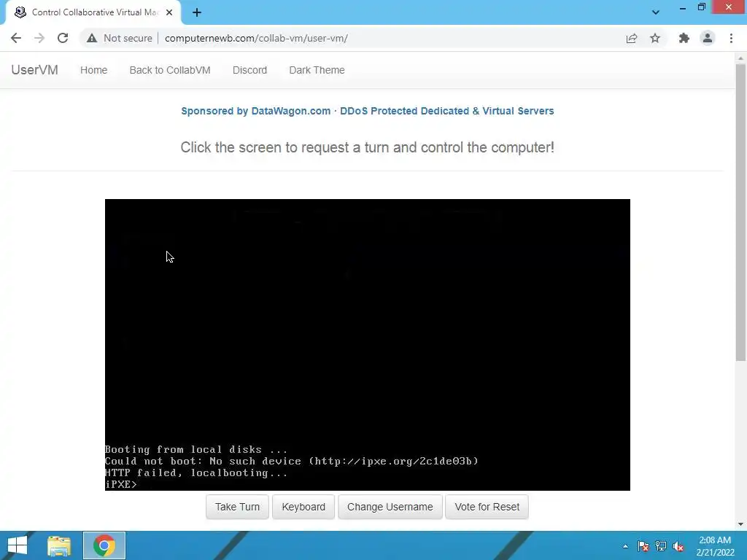This screenshot has height=560, width=747.
Task: Bookmark this tab with star icon
Action: point(655,38)
